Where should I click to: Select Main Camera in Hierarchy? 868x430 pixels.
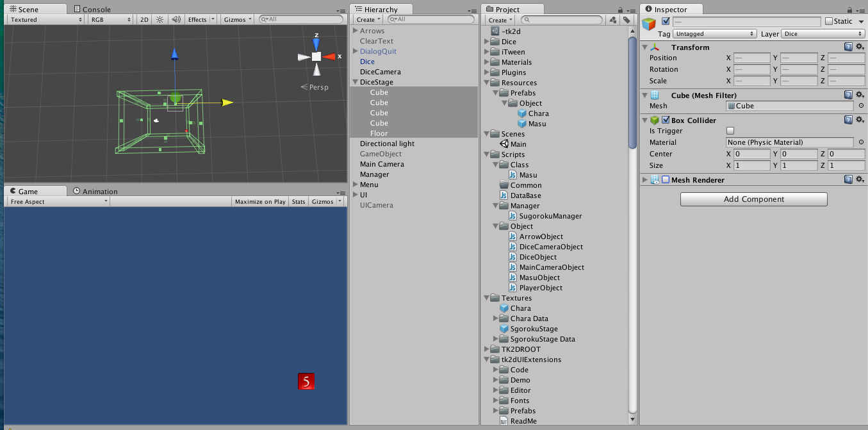382,164
